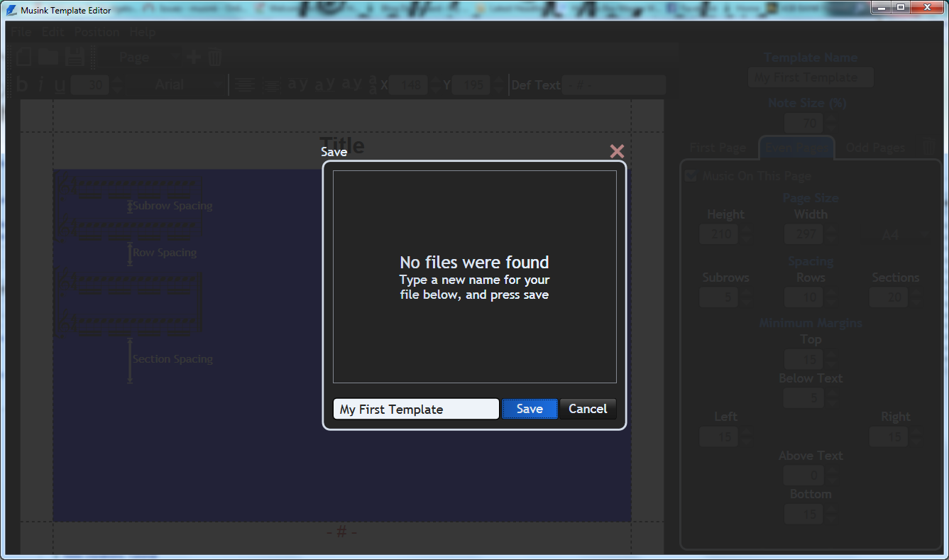Expand the A4 page size dropdown
This screenshot has height=560, width=949.
pyautogui.click(x=901, y=234)
